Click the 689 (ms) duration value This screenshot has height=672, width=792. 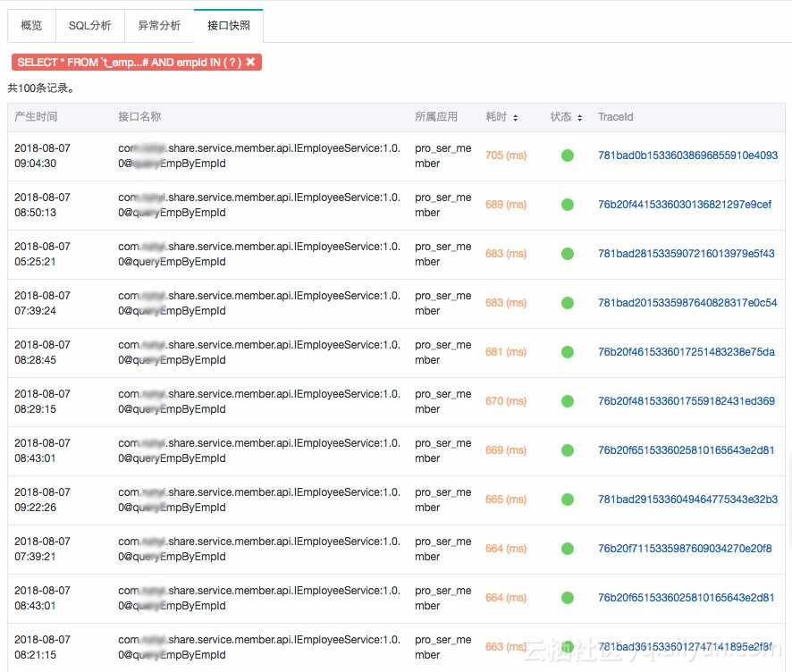click(506, 205)
